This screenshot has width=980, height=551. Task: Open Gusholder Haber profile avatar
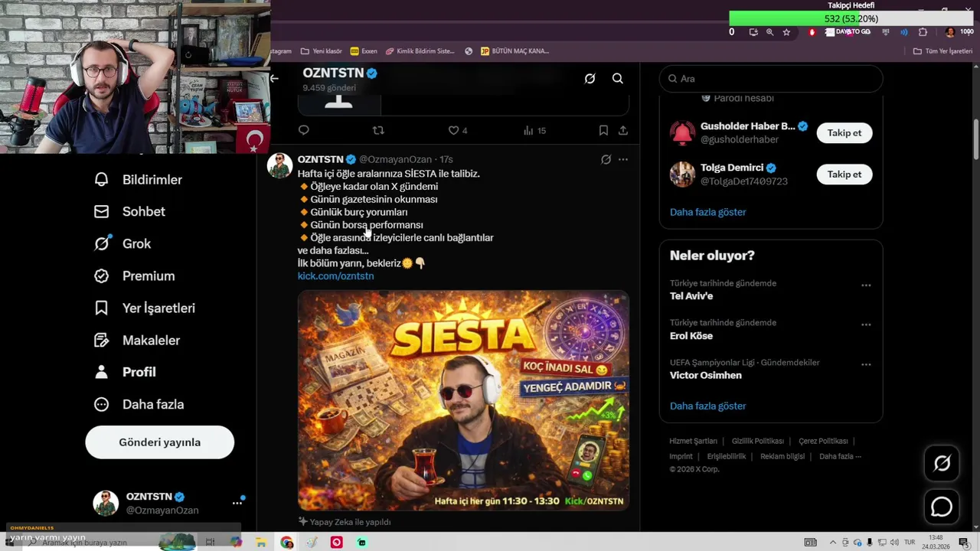click(x=682, y=132)
